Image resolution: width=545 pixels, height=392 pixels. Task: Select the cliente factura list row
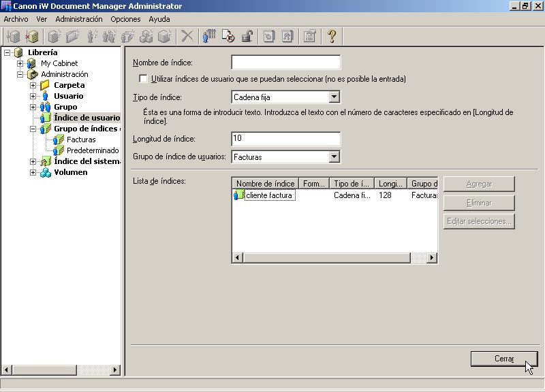pos(335,195)
